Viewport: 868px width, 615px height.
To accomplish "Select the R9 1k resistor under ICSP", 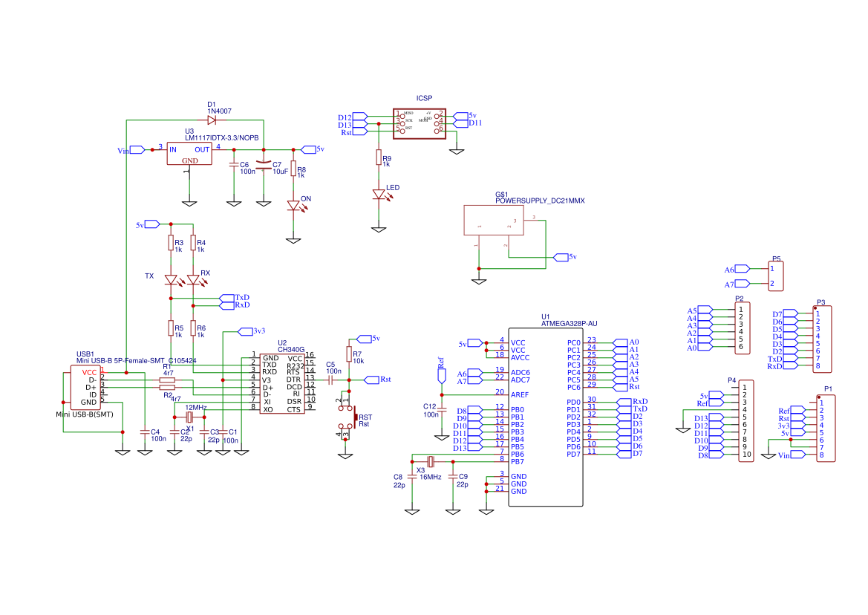I will tap(379, 157).
